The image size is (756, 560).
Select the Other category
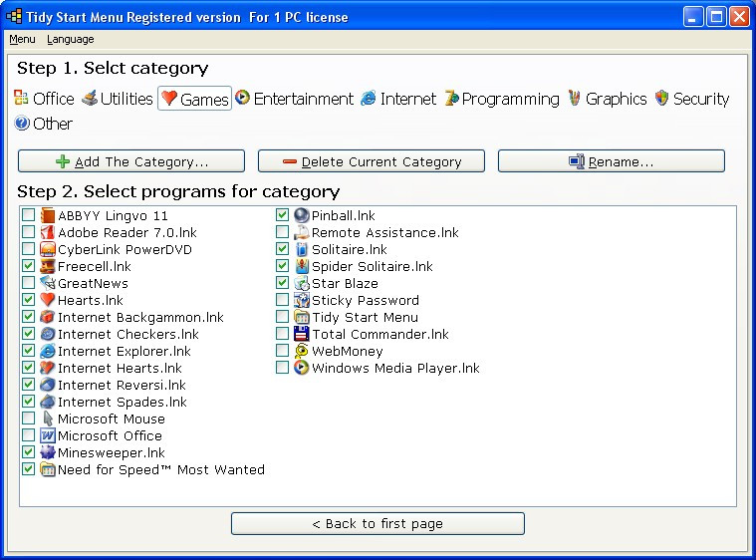(x=44, y=124)
